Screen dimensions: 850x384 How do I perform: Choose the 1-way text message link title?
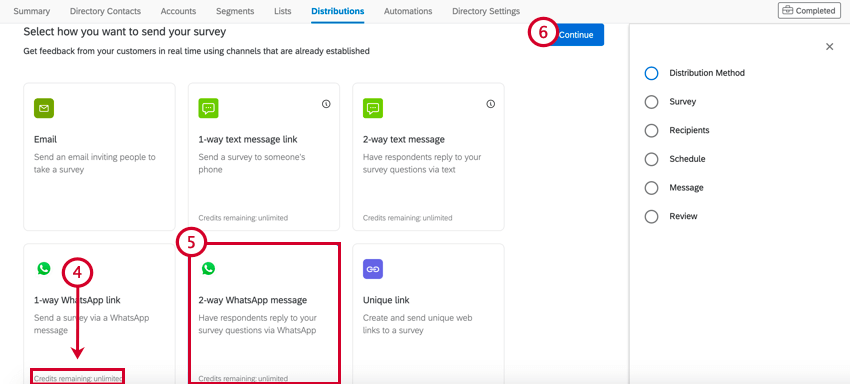(248, 139)
